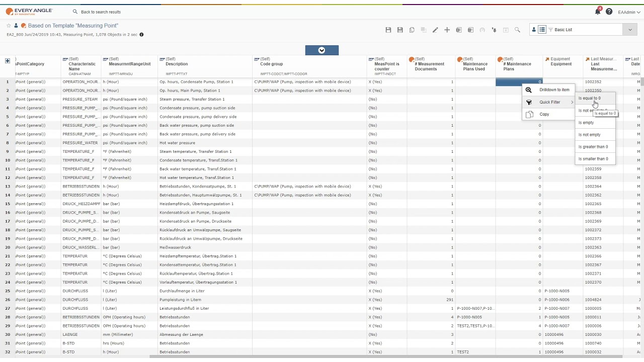Apply filter Is empty
The image size is (644, 362).
(x=595, y=123)
